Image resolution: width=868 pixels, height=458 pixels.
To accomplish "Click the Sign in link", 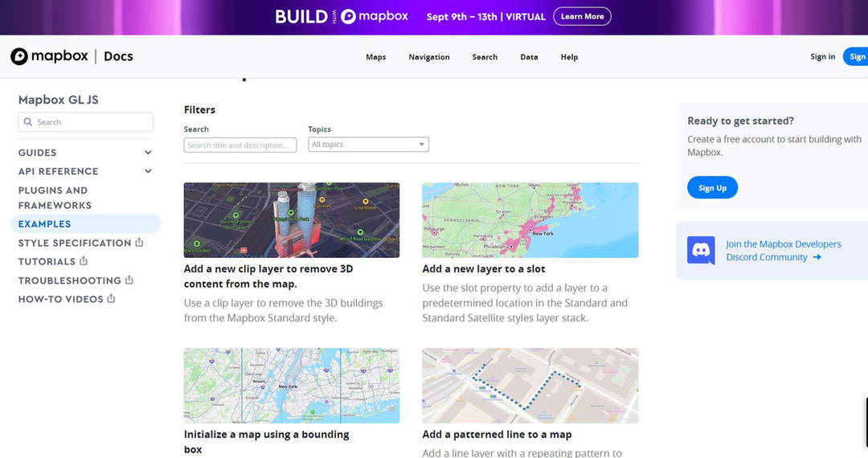I will click(823, 56).
